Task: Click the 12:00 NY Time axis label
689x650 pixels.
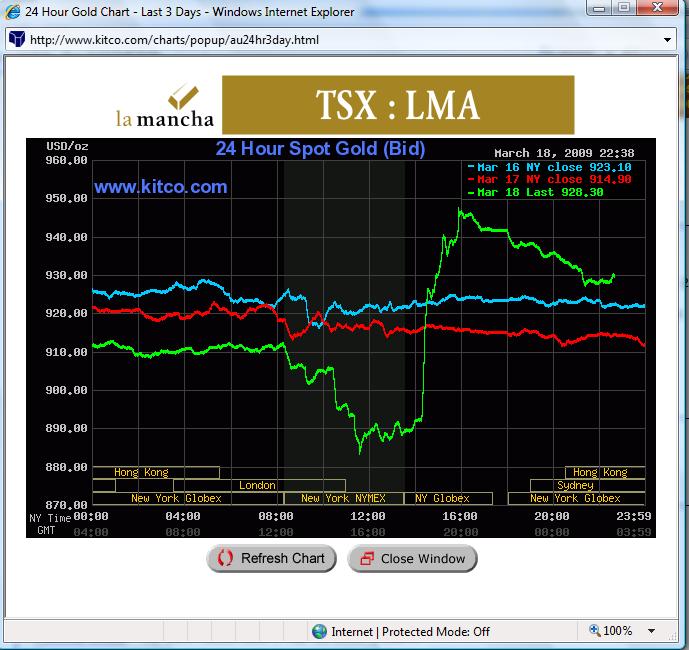Action: [x=368, y=516]
